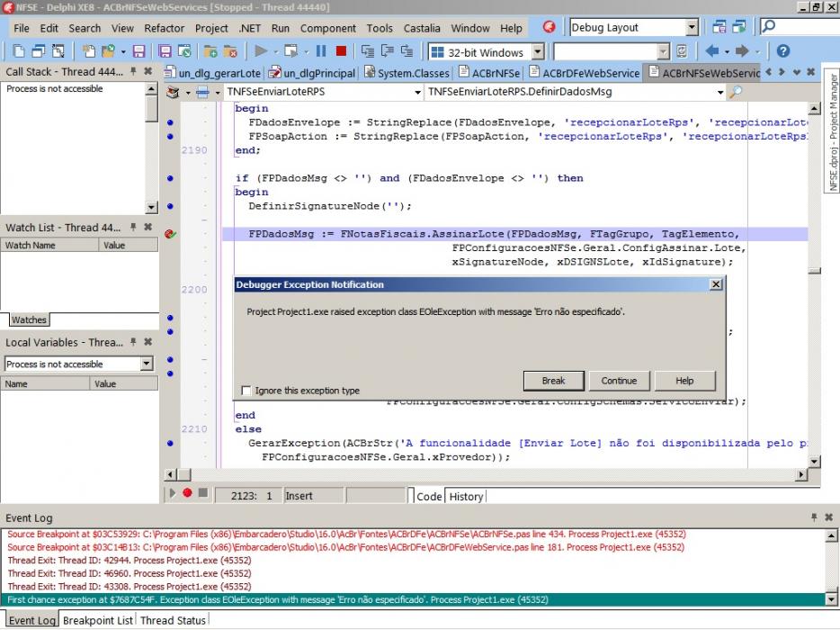
Task: Navigate back with blue left arrow
Action: [x=712, y=51]
